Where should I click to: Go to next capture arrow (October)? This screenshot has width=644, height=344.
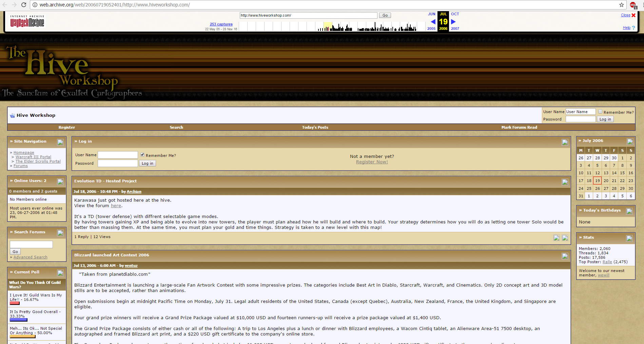tap(453, 22)
